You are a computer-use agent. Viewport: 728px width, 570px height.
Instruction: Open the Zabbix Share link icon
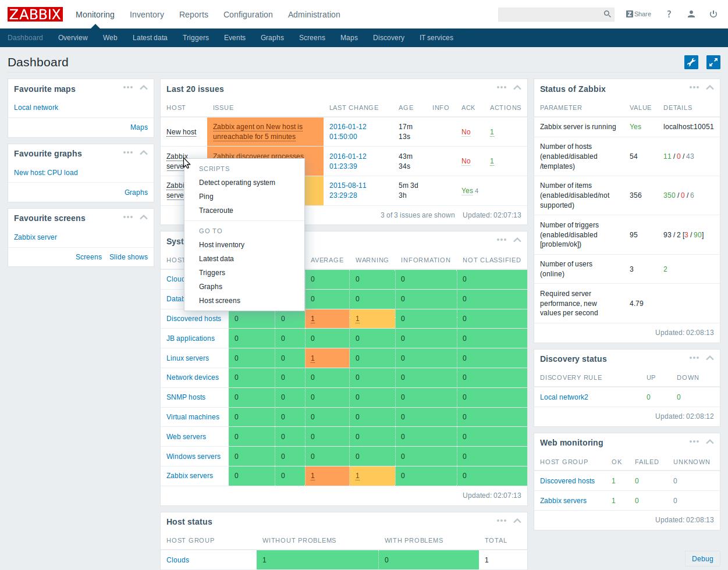(x=638, y=14)
